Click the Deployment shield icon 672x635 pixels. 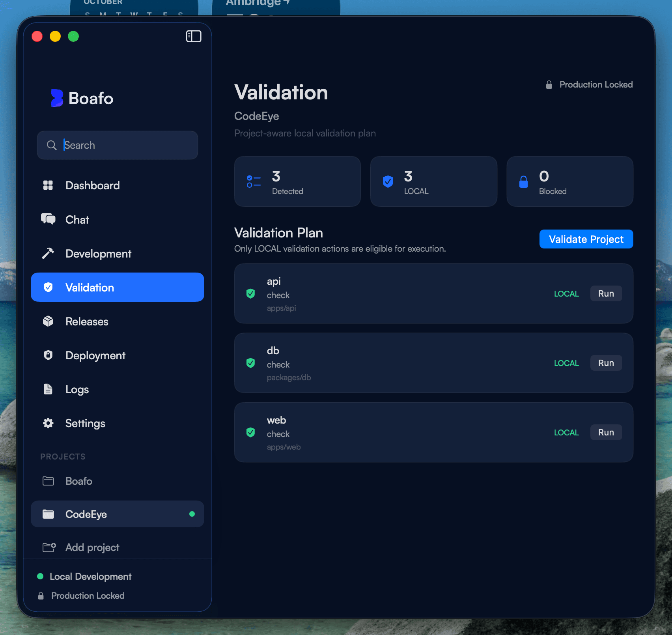(48, 355)
